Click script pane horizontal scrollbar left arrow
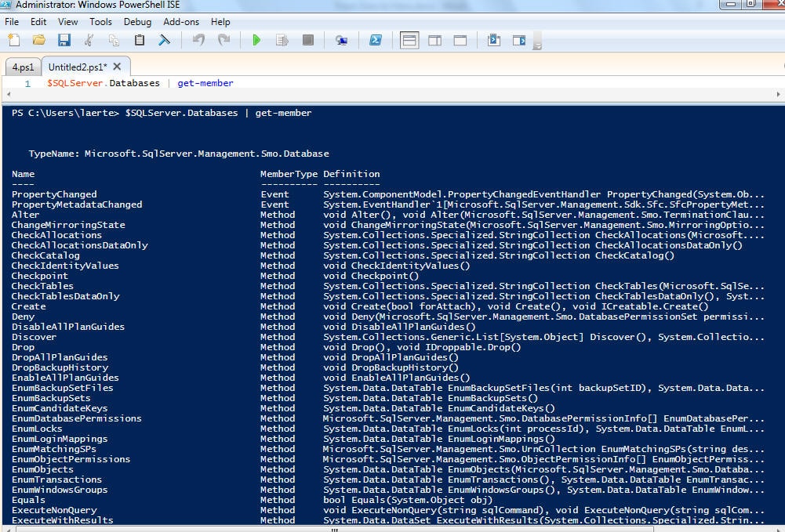785x532 pixels. [x=8, y=94]
